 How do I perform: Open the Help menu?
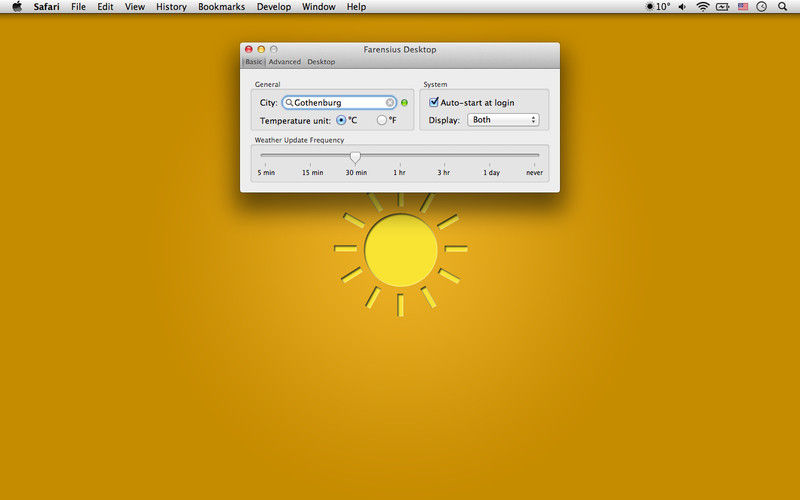[356, 7]
